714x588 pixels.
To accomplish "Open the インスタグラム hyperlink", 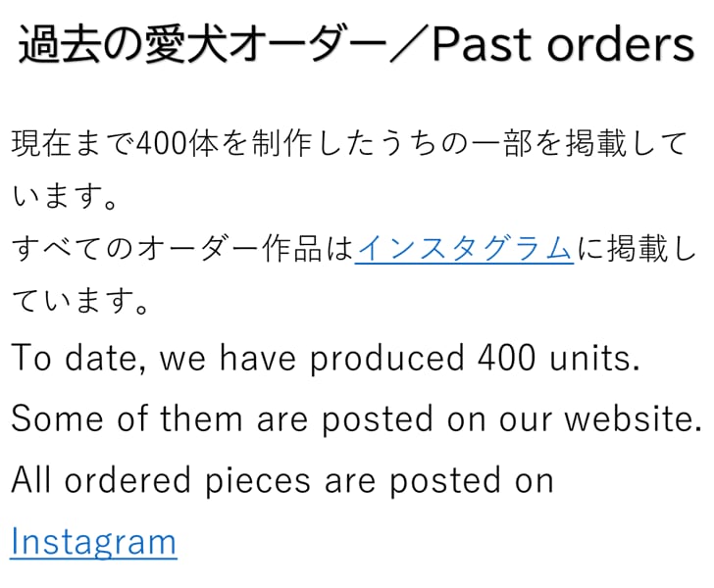I will click(464, 249).
